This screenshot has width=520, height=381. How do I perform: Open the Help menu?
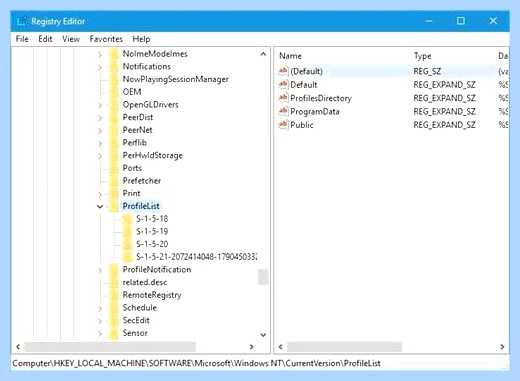(x=141, y=39)
